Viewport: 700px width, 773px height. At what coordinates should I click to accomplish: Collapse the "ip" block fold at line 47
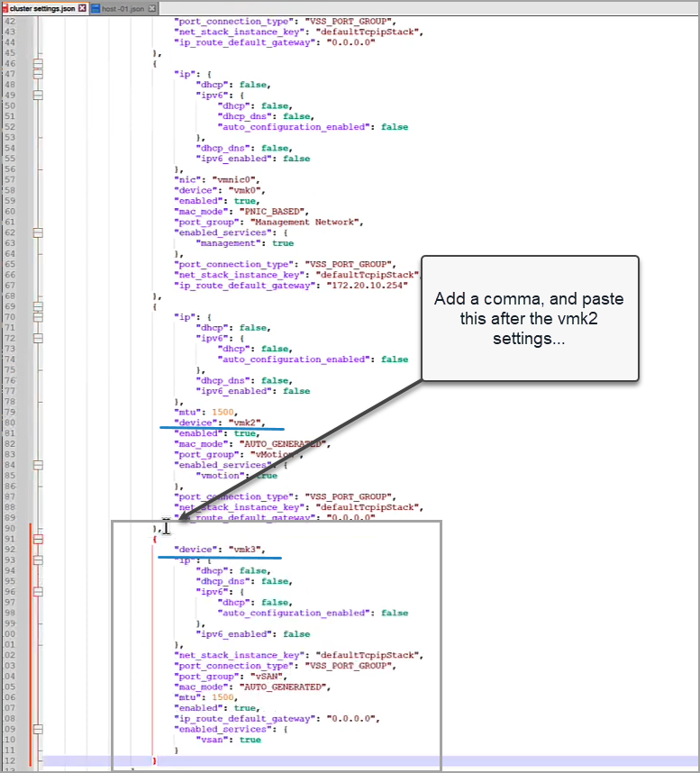(38, 74)
